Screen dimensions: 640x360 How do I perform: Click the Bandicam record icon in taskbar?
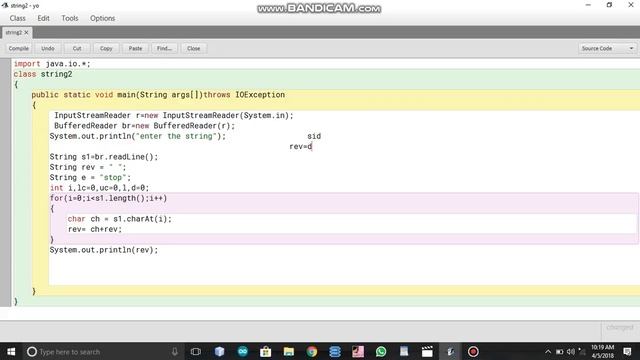pos(473,351)
